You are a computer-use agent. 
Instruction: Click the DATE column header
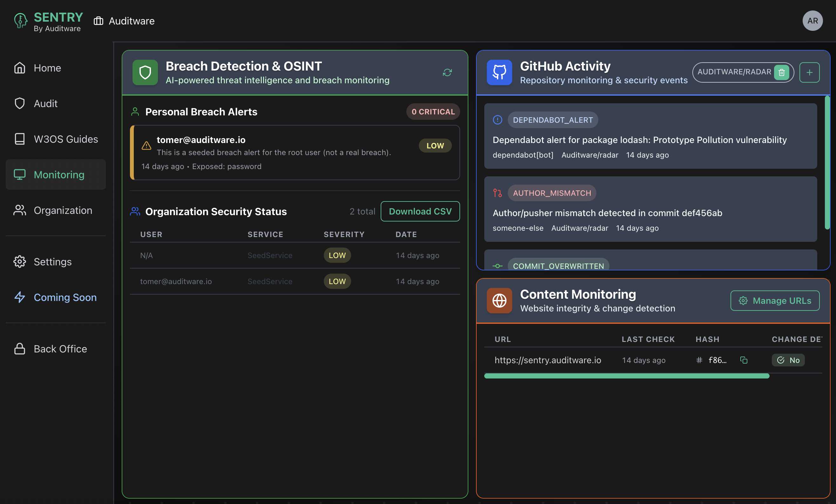coord(406,235)
